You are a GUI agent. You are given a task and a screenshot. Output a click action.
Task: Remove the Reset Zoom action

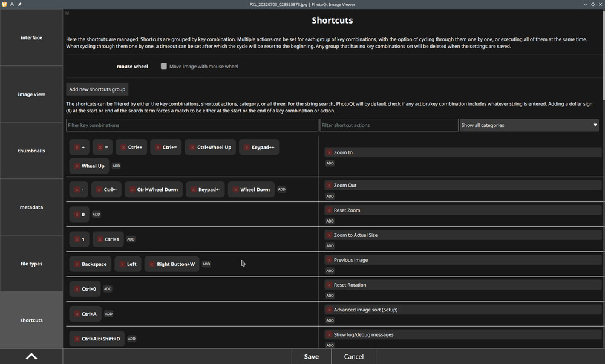[329, 210]
